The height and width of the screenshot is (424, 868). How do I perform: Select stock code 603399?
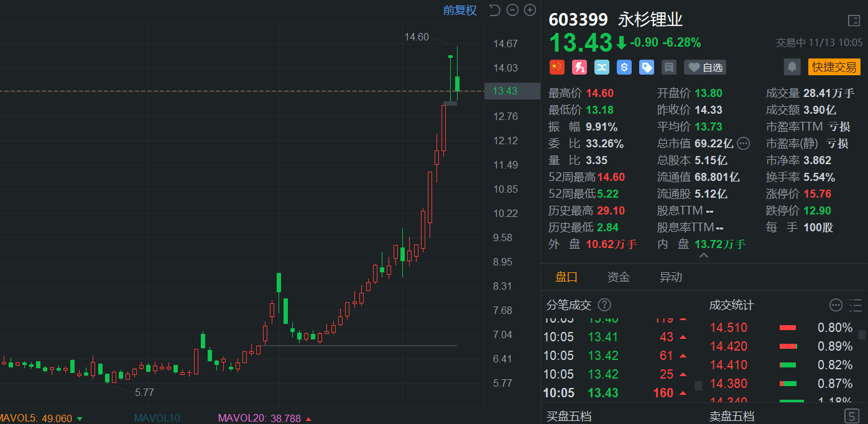[578, 20]
